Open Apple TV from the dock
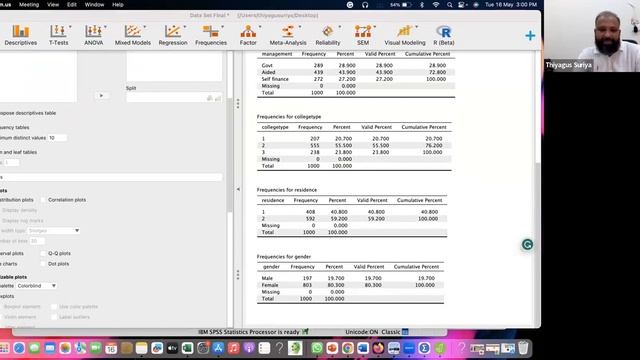Viewport: 640px width, 360px height. tap(172, 348)
